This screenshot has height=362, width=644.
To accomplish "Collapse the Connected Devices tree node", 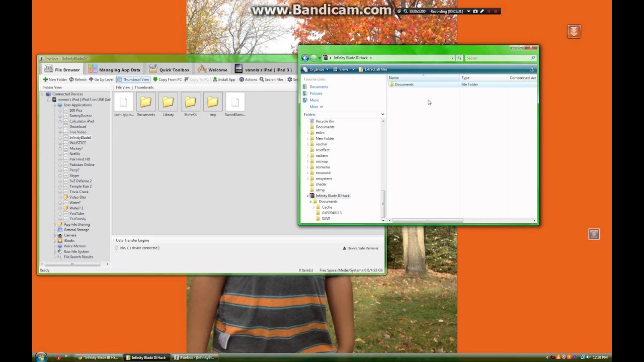I will (x=44, y=94).
